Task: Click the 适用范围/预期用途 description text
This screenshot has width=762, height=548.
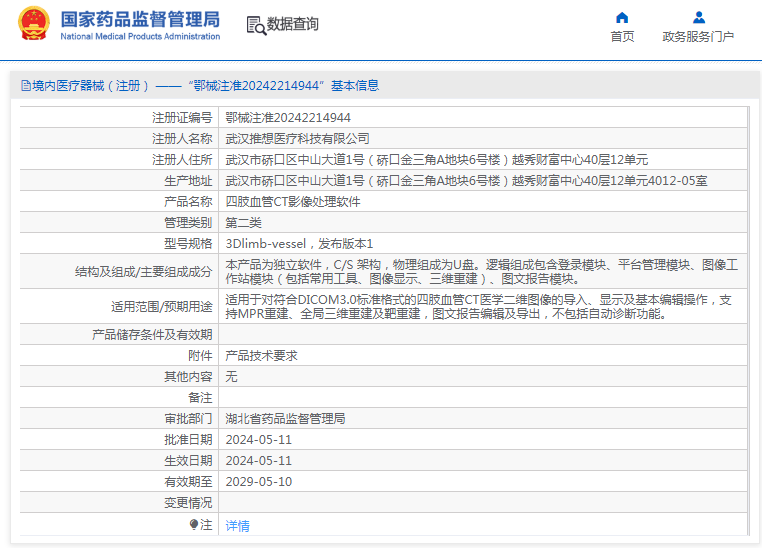Action: (x=478, y=307)
